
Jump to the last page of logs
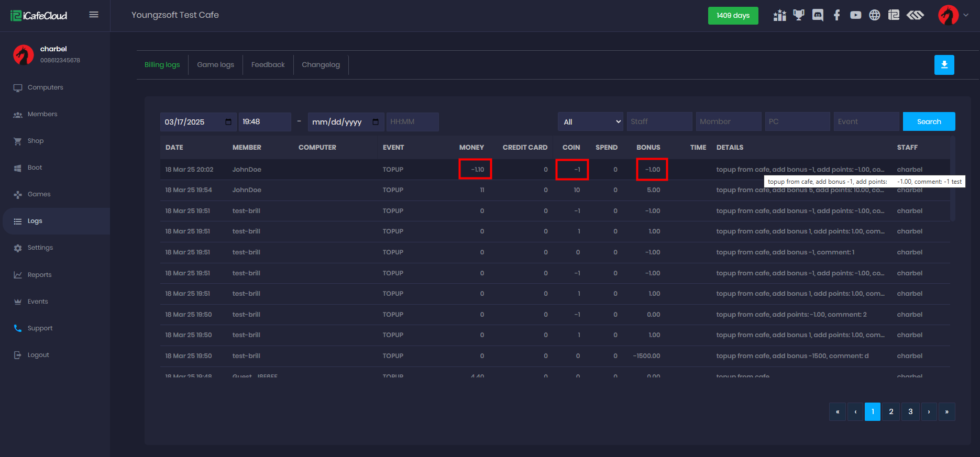(x=946, y=411)
